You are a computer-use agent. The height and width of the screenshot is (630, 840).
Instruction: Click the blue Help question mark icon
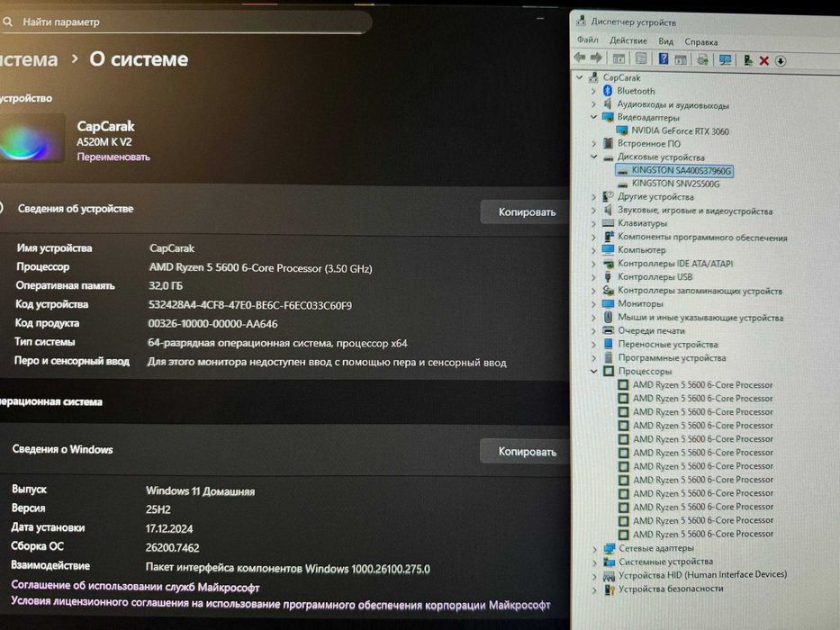(x=664, y=58)
